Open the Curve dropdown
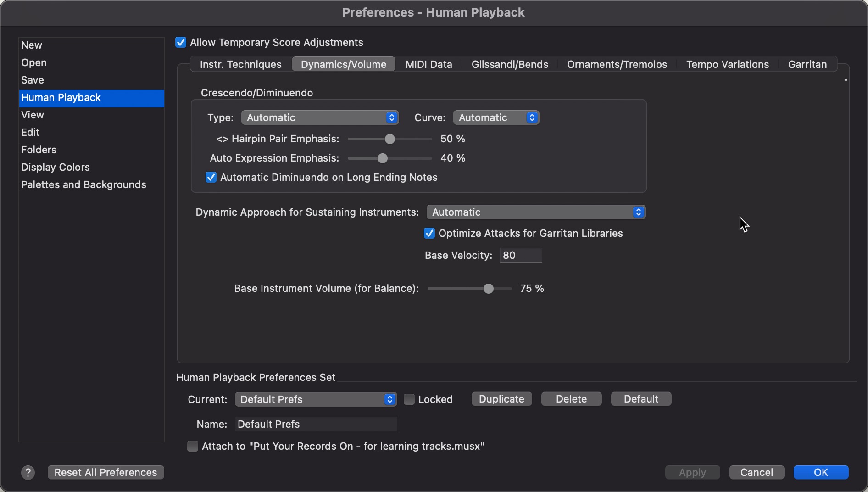Image resolution: width=868 pixels, height=492 pixels. (496, 118)
